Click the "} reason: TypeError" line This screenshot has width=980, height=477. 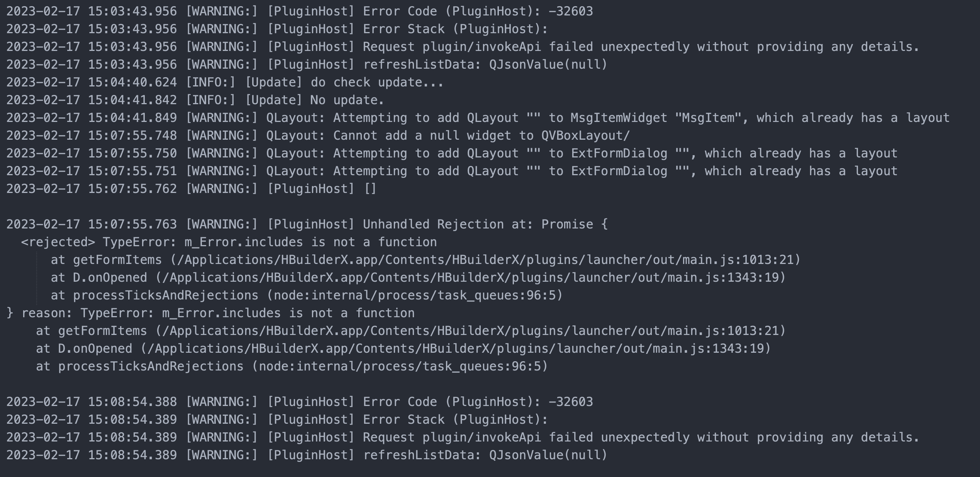click(x=210, y=313)
